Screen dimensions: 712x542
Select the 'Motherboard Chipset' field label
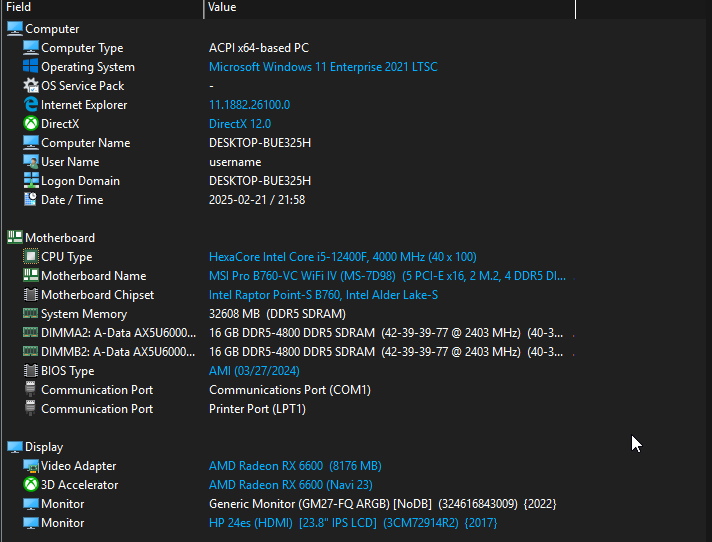[98, 295]
